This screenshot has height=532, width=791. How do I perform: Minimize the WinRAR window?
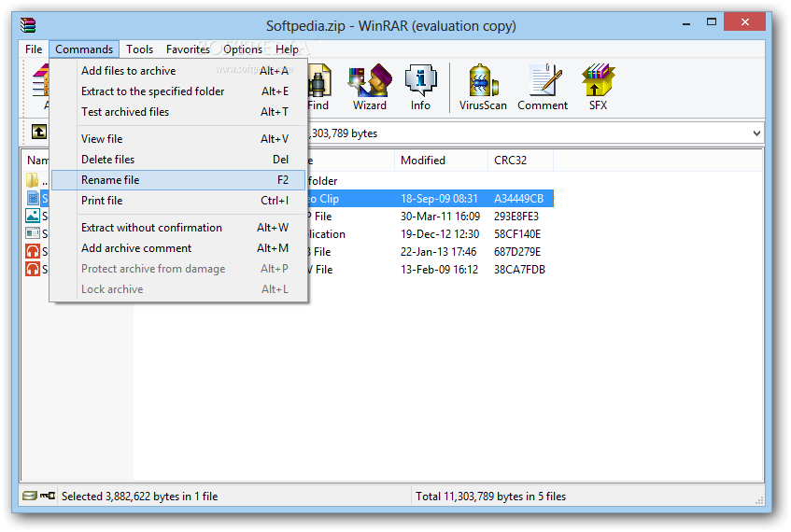(686, 22)
